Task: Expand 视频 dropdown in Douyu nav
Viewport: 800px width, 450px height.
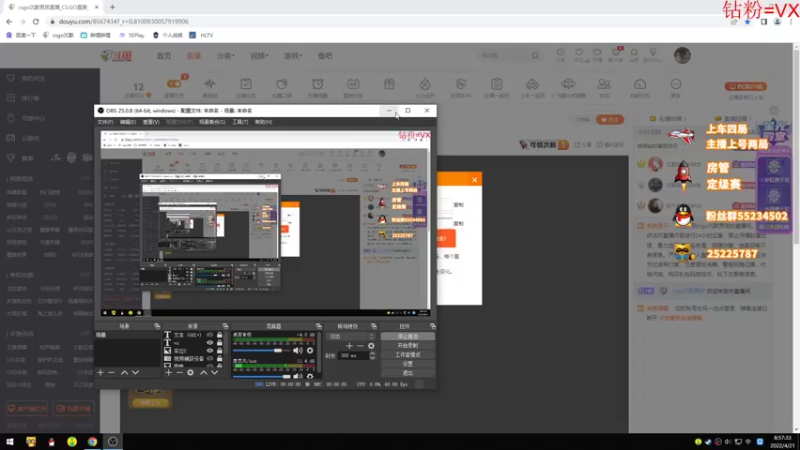Action: click(x=259, y=56)
